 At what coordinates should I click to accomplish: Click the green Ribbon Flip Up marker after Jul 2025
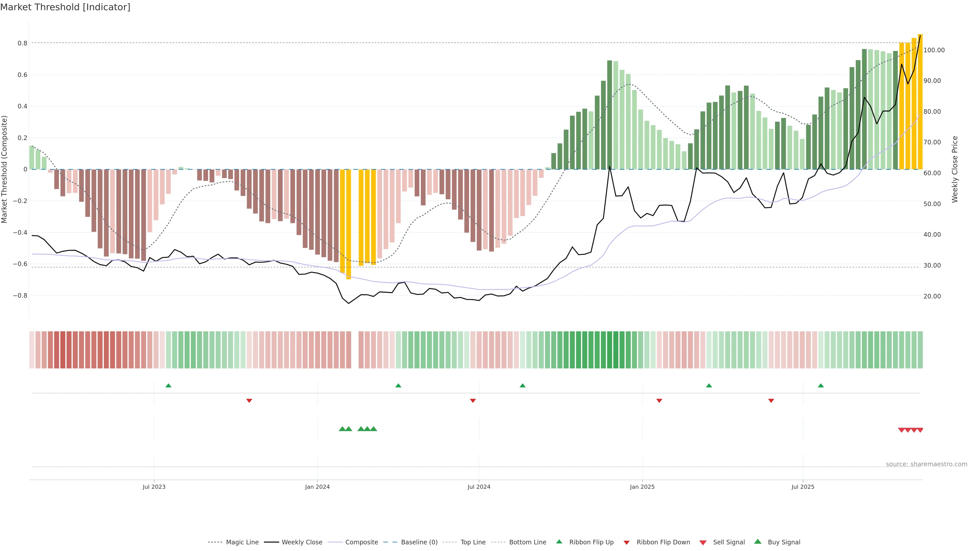coord(821,386)
